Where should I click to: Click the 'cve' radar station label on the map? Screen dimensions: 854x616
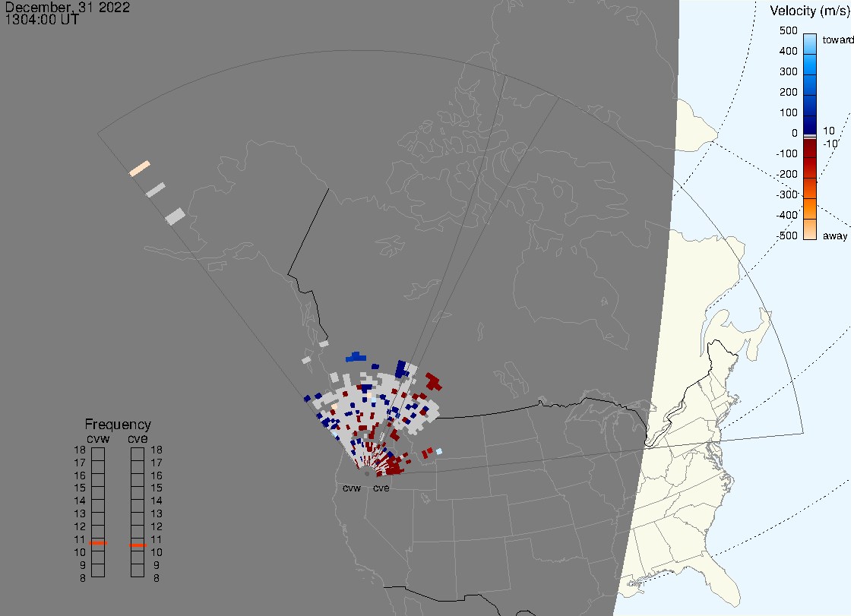pyautogui.click(x=381, y=488)
